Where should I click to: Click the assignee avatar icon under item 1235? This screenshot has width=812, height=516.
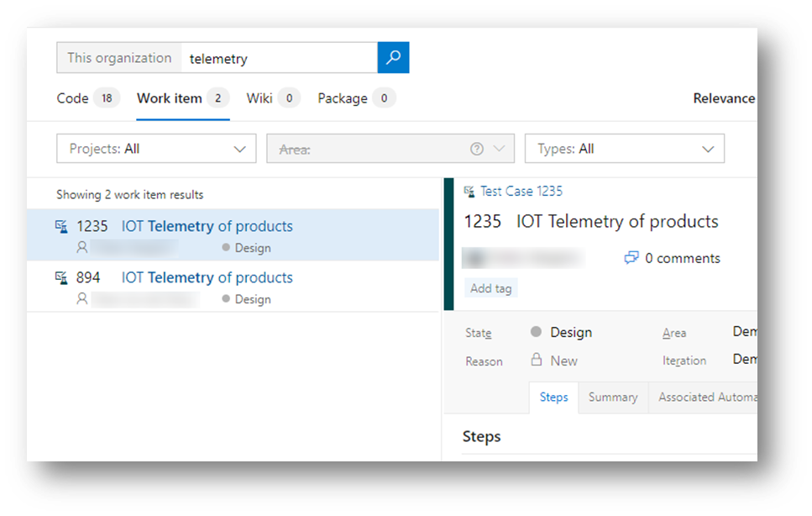[81, 247]
